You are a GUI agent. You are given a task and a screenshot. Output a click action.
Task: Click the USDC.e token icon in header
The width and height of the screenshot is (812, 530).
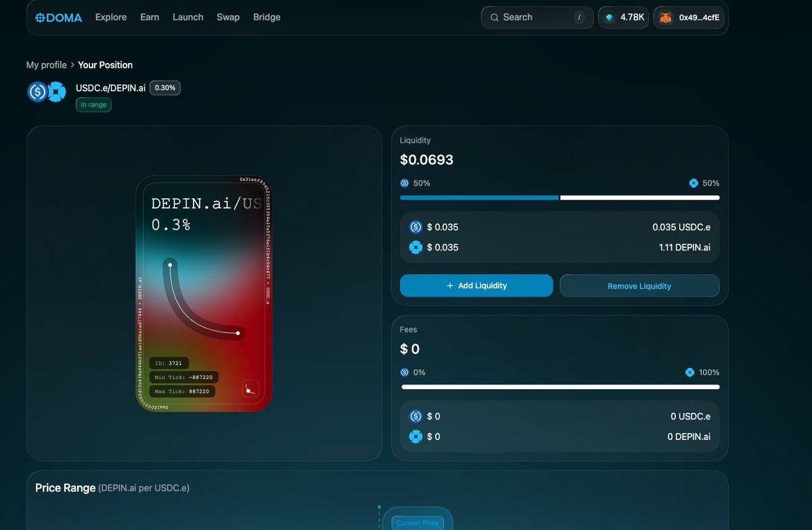37,91
